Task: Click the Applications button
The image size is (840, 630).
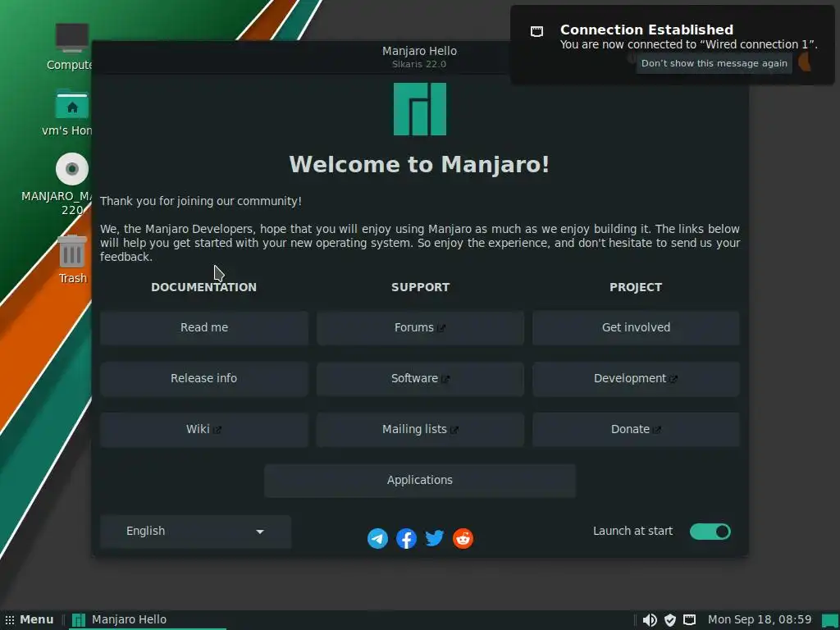Action: (x=420, y=480)
